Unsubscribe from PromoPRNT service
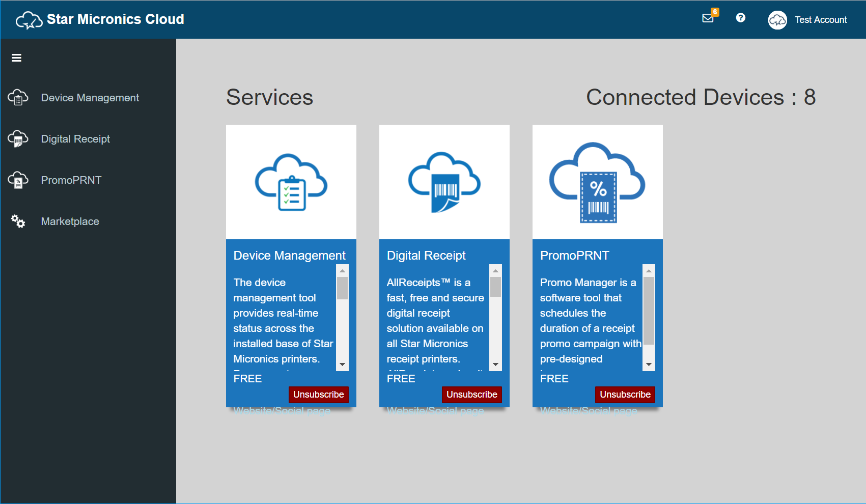This screenshot has height=504, width=866. 625,395
